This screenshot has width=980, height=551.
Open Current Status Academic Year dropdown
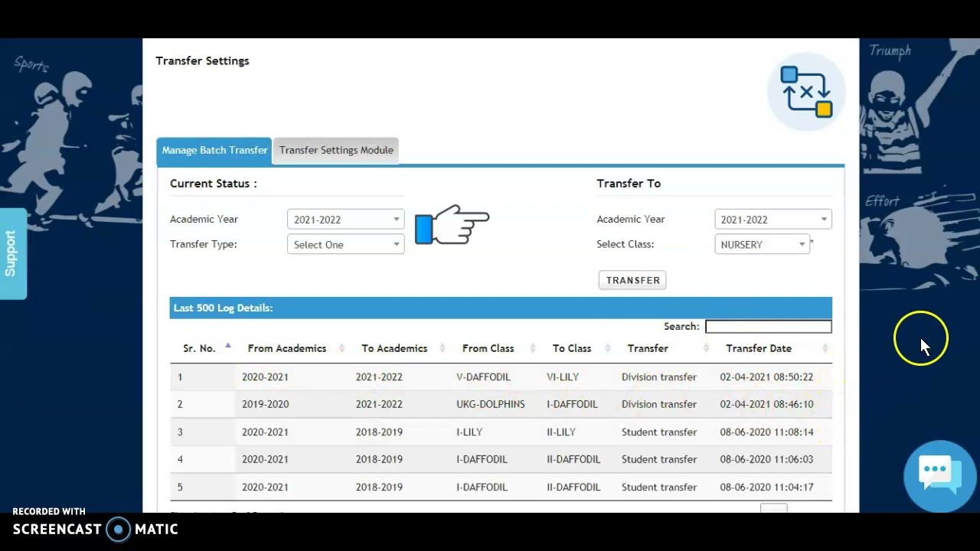(346, 220)
